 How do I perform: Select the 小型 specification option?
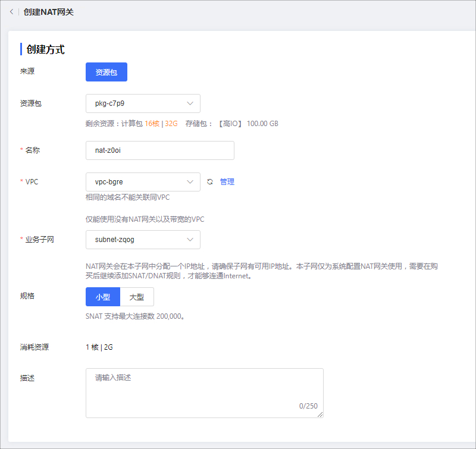coord(103,297)
